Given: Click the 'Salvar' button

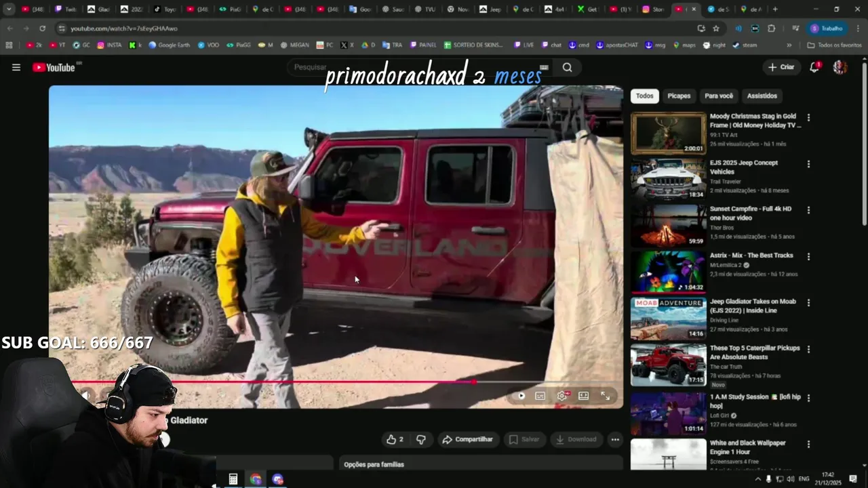Looking at the screenshot, I should coord(524,439).
